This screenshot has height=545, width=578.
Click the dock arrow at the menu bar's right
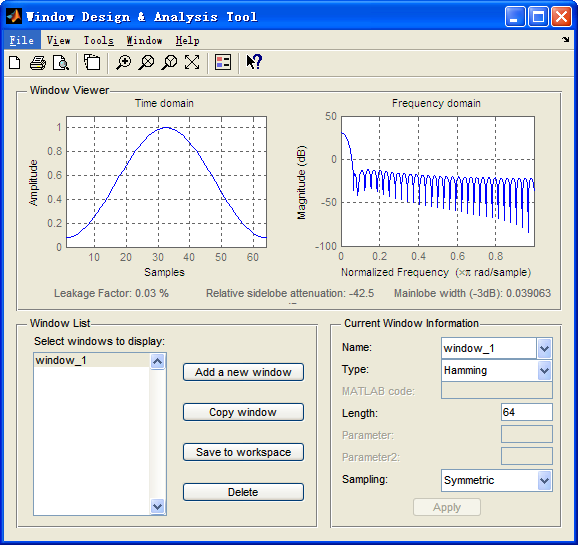click(565, 39)
